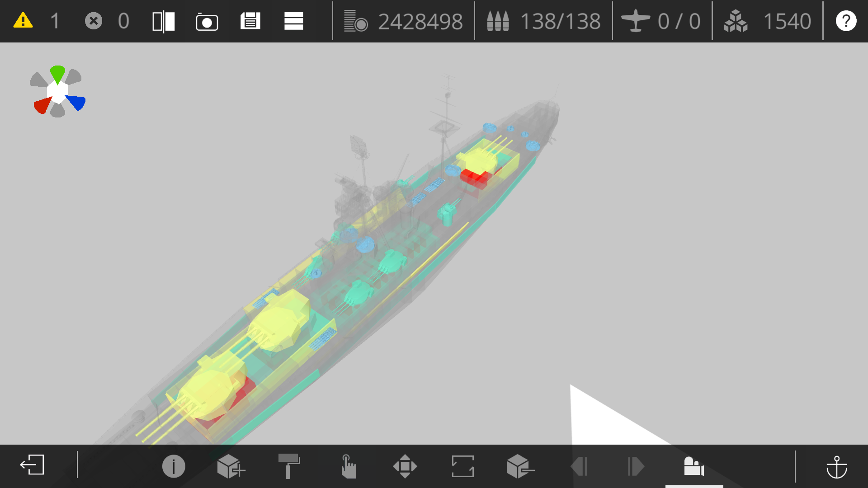Click the blue axis on orientation gizmo

tap(75, 103)
